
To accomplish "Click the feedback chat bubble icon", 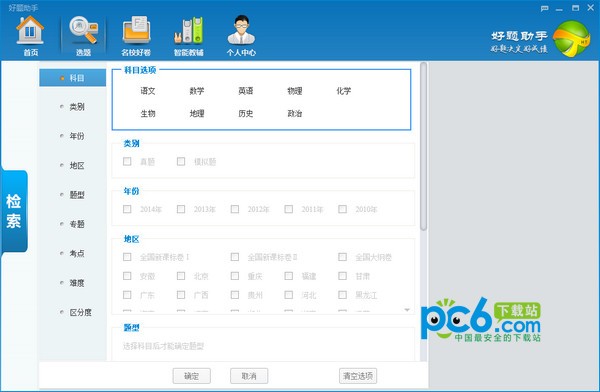I will [x=545, y=8].
